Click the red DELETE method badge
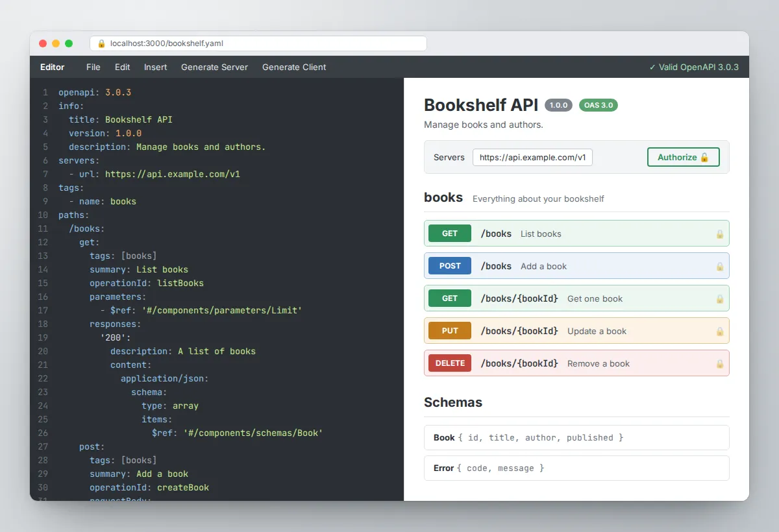779x532 pixels. point(450,363)
